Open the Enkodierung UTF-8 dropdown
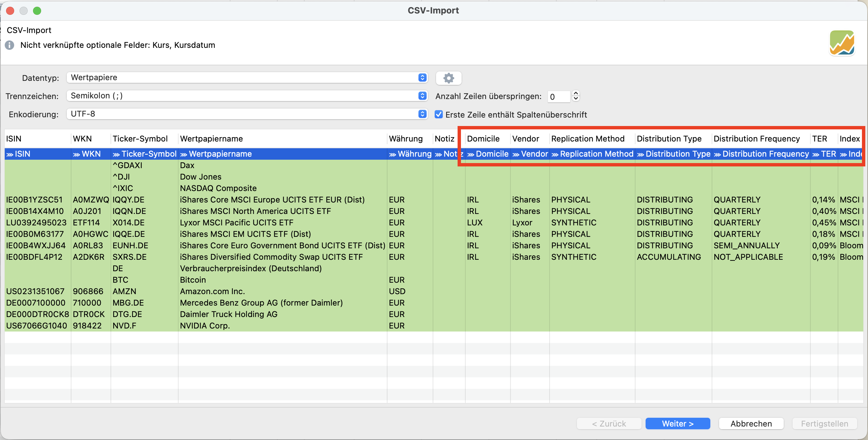The width and height of the screenshot is (868, 440). click(247, 114)
